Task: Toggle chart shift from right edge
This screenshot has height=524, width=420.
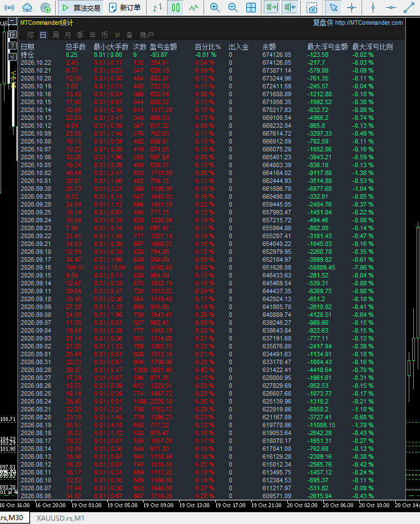Action: [290, 7]
